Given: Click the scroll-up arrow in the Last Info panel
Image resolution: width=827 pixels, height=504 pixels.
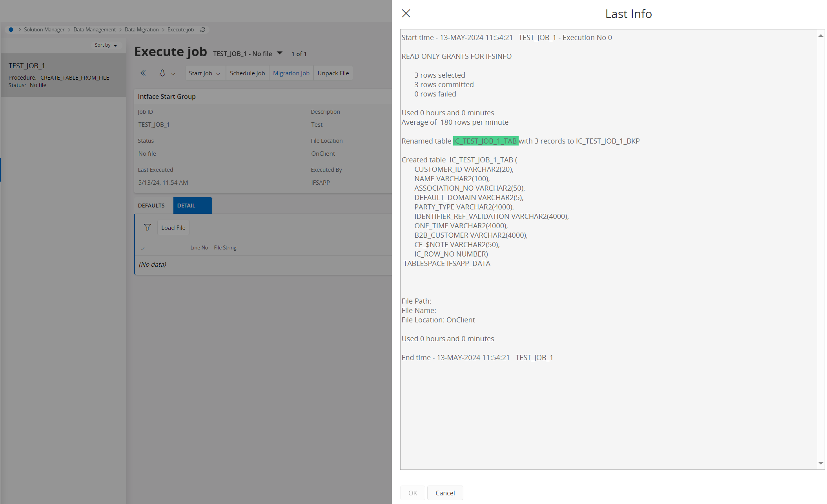Looking at the screenshot, I should point(820,35).
